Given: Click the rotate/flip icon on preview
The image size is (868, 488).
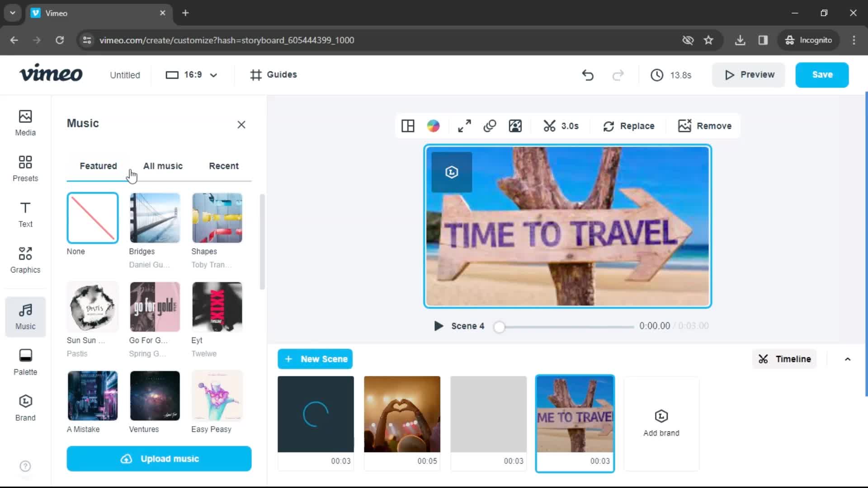Looking at the screenshot, I should click(490, 125).
